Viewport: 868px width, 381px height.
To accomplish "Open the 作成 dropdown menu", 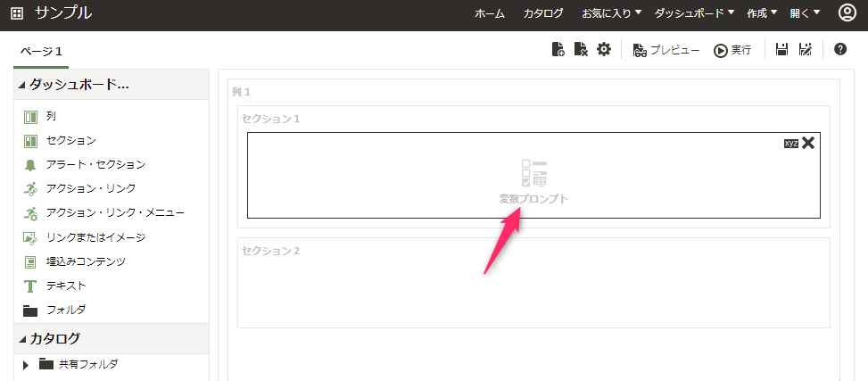I will coord(762,13).
